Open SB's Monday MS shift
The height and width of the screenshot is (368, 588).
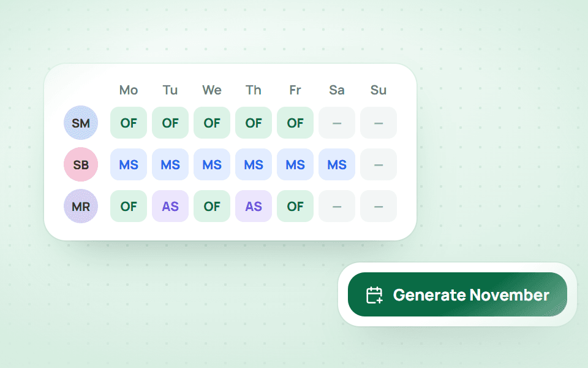129,164
